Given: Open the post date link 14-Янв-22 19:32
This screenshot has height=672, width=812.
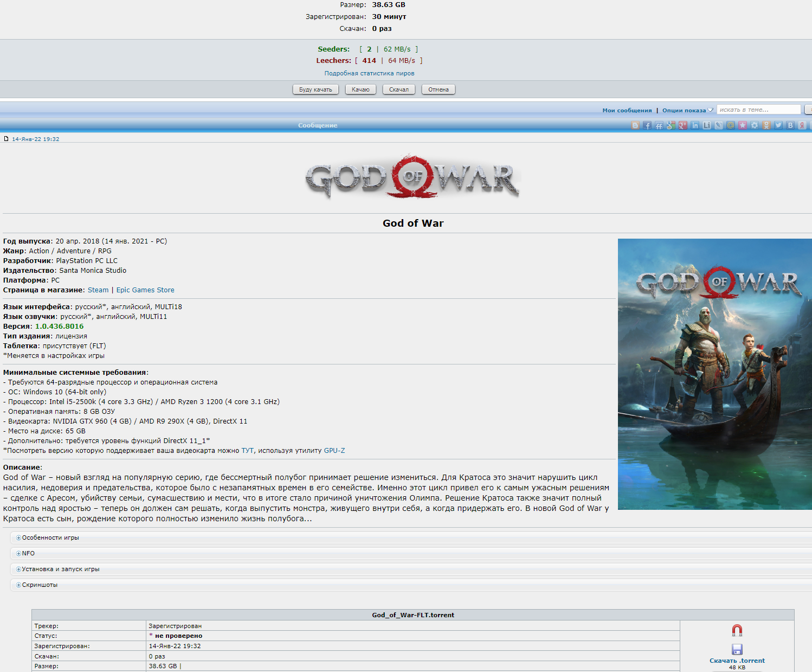Looking at the screenshot, I should pyautogui.click(x=36, y=139).
